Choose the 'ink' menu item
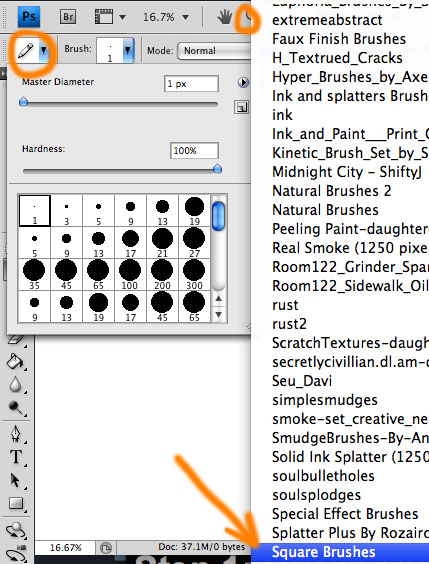The height and width of the screenshot is (564, 429). click(x=282, y=115)
